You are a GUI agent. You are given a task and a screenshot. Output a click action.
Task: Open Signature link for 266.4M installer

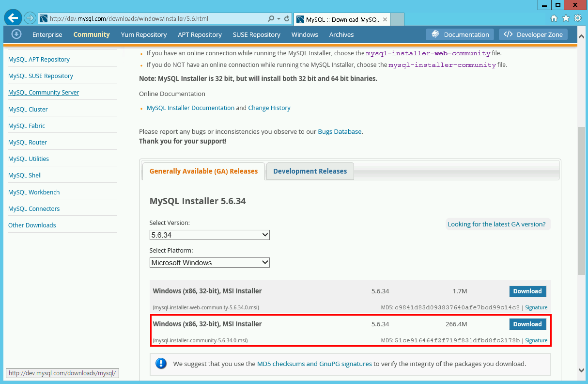(x=536, y=340)
